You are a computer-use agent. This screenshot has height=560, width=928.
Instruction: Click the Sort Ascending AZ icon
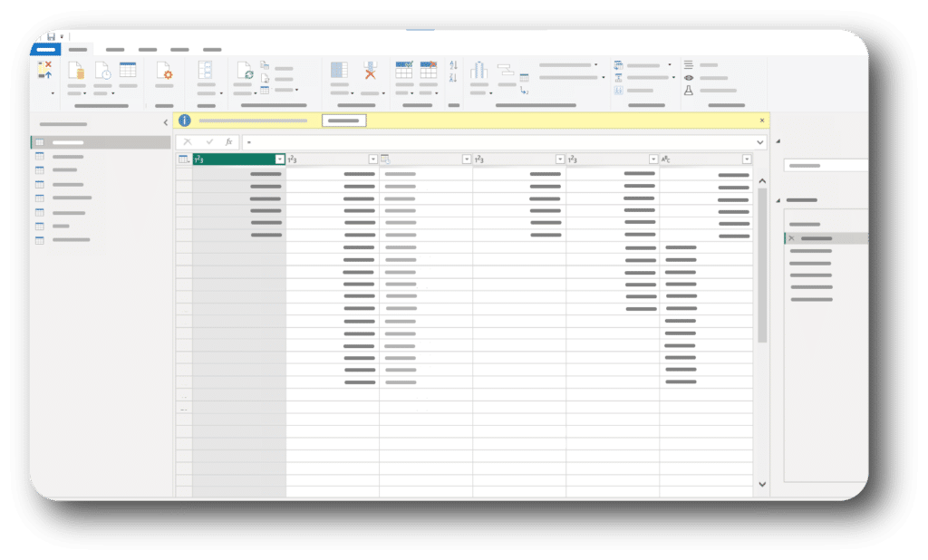click(452, 65)
